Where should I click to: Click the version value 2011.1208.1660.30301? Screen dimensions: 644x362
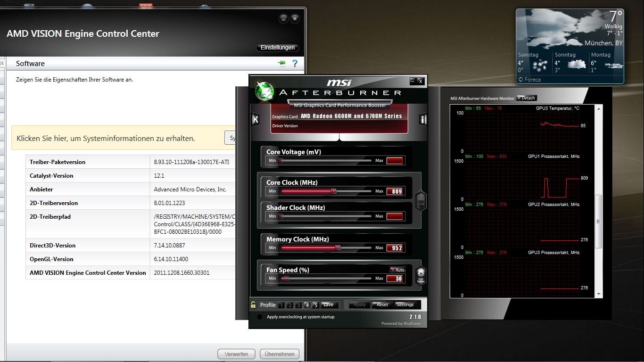coord(182,272)
